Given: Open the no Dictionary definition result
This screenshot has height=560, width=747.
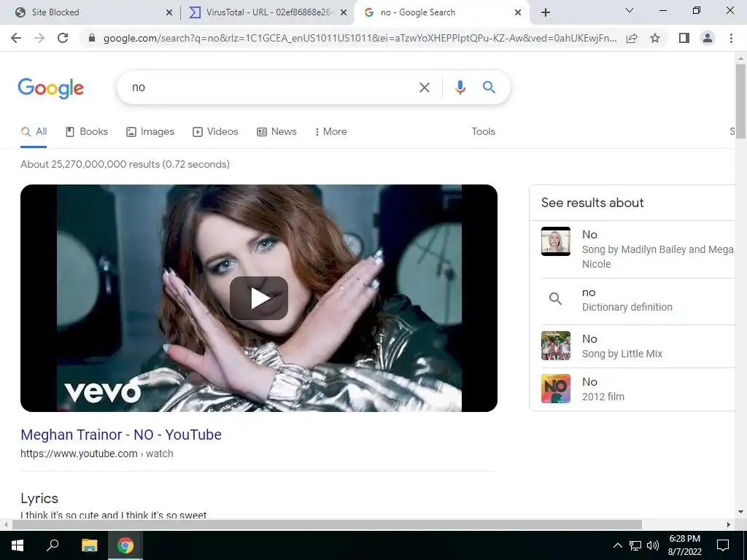Looking at the screenshot, I should tap(638, 300).
